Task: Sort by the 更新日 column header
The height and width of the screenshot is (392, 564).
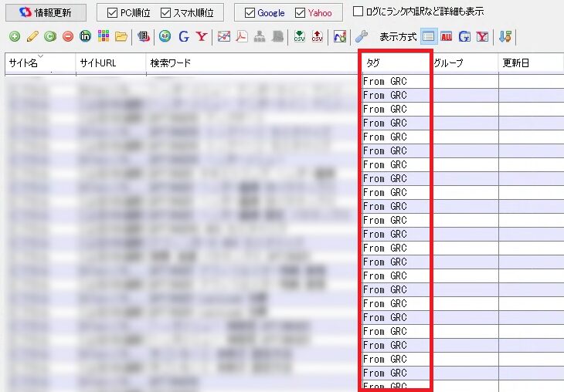Action: pos(532,63)
